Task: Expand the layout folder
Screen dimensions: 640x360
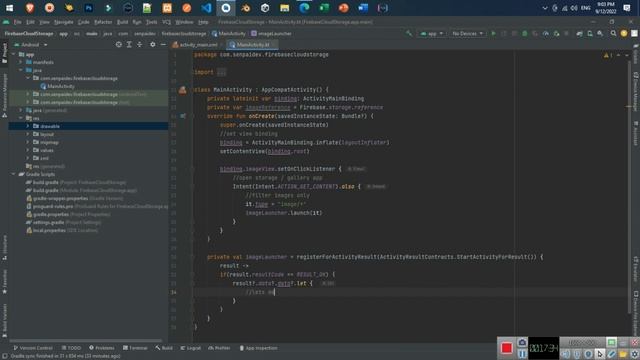Action: point(28,134)
